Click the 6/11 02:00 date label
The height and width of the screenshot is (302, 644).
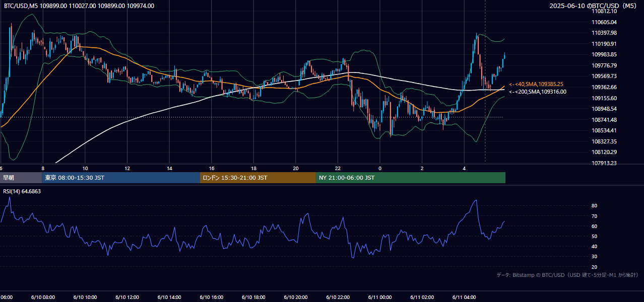coord(422,297)
